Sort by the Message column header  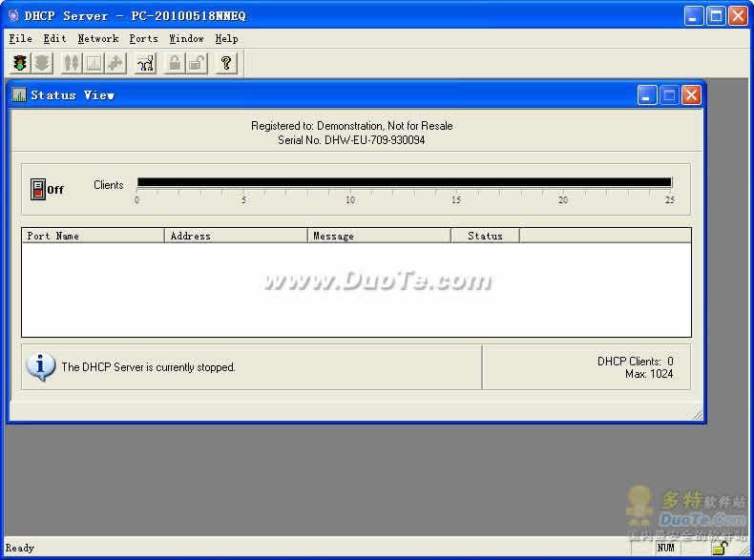(x=380, y=236)
